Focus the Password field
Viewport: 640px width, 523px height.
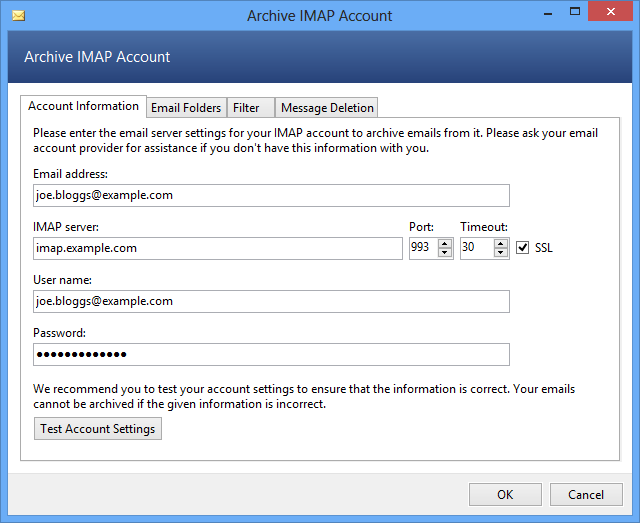pos(270,354)
